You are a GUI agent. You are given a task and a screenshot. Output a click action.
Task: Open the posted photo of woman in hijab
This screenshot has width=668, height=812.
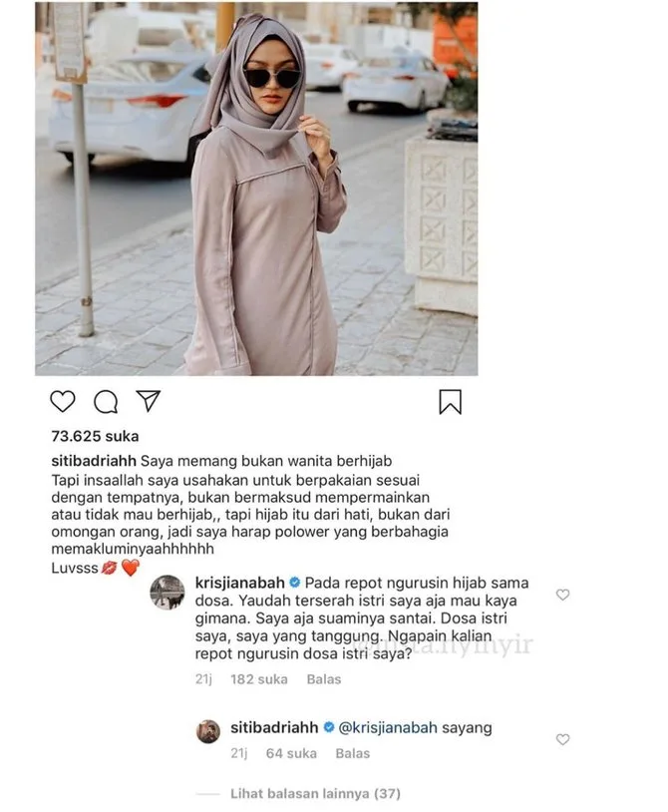256,189
